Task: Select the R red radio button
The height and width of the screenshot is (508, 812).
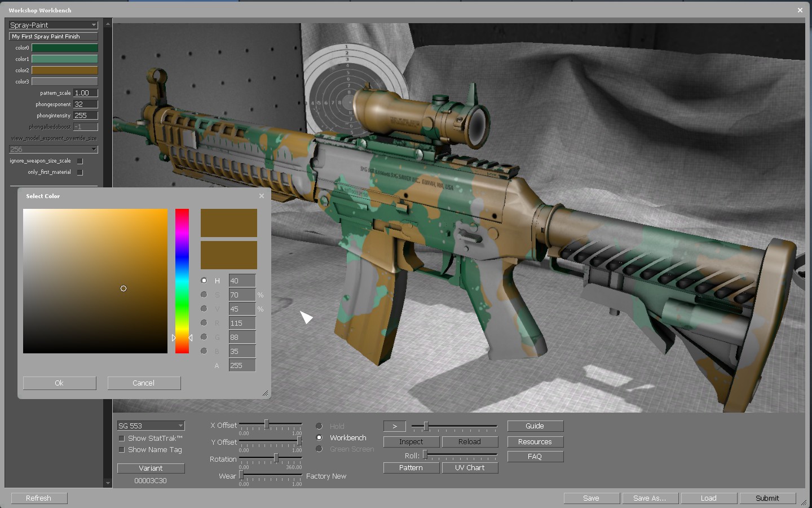Action: [204, 323]
